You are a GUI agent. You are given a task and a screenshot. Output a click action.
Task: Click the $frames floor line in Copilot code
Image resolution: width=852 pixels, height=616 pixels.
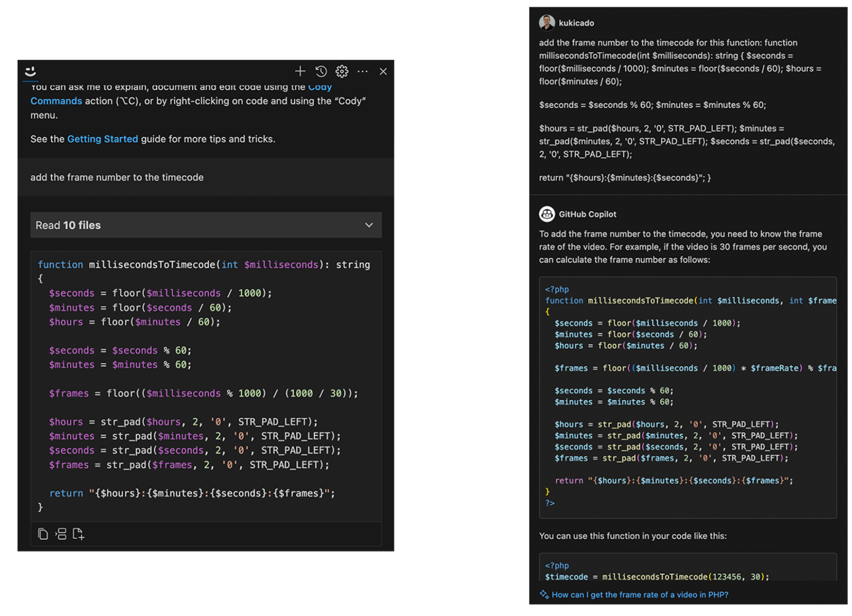tap(695, 368)
